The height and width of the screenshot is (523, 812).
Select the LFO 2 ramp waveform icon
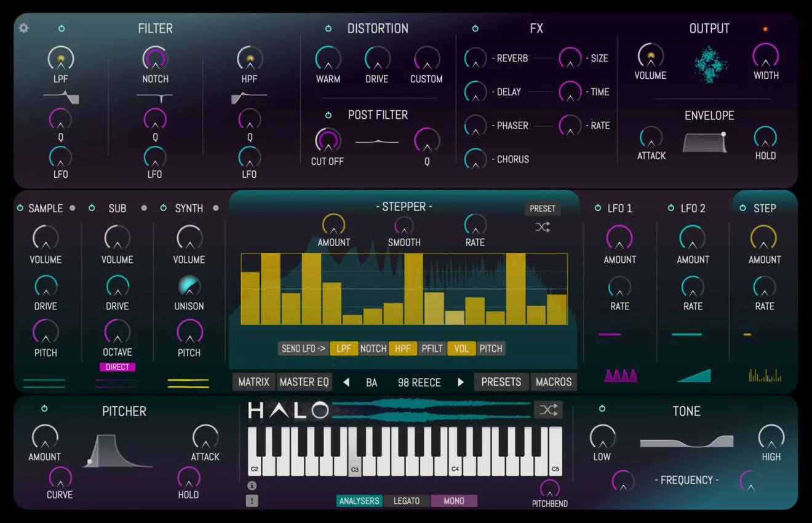pos(693,375)
